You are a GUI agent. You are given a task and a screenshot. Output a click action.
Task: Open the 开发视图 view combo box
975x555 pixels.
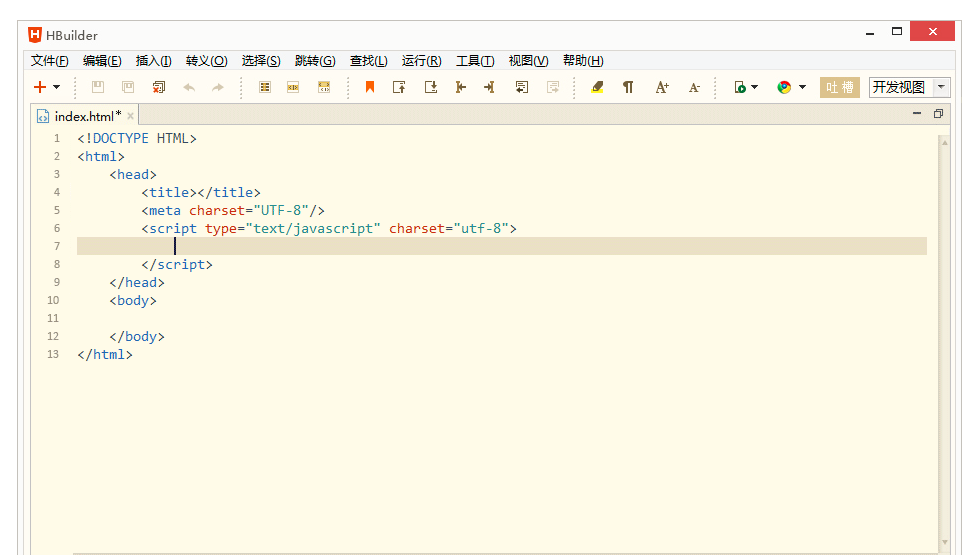[910, 87]
